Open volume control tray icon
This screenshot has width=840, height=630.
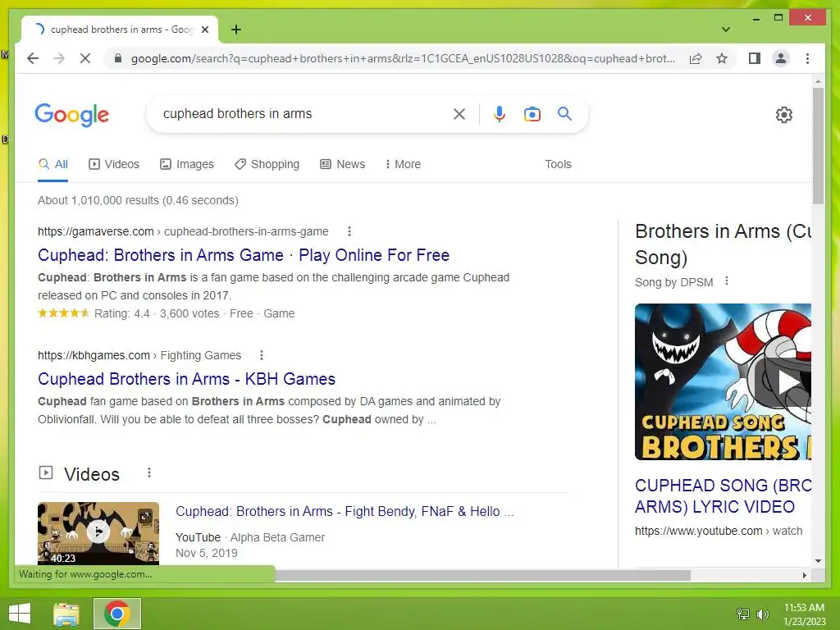pyautogui.click(x=762, y=614)
